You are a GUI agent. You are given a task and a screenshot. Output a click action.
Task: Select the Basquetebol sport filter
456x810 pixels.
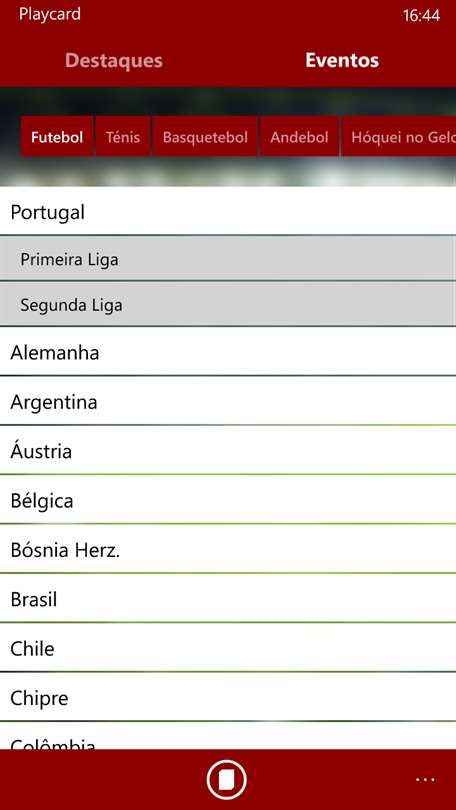point(205,136)
